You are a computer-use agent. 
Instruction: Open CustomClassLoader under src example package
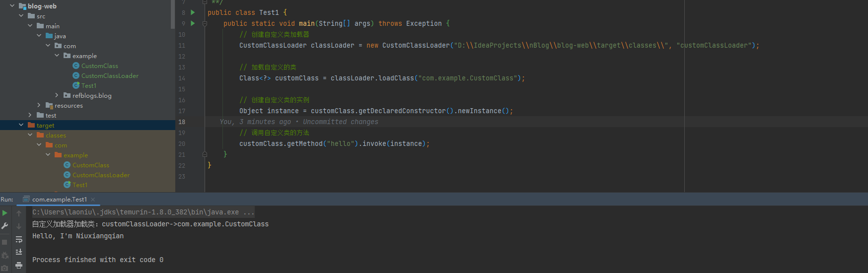(109, 76)
